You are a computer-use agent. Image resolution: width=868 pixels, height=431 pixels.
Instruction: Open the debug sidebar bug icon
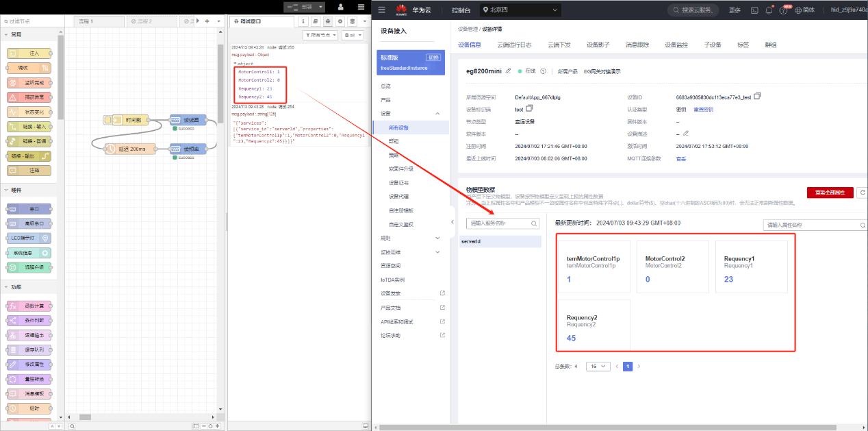click(329, 21)
